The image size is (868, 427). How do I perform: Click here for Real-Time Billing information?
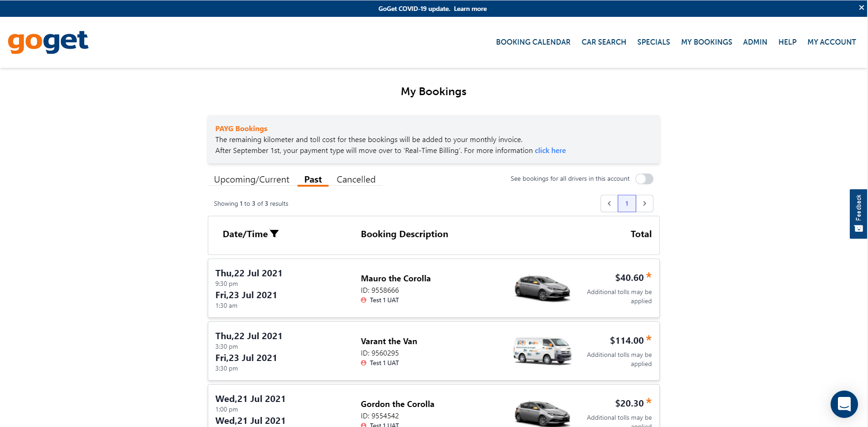pyautogui.click(x=550, y=150)
